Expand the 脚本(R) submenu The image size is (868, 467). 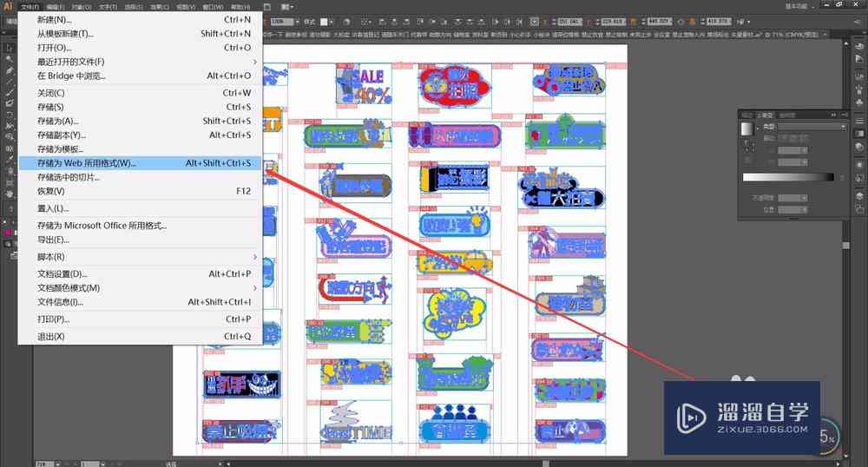[x=140, y=257]
